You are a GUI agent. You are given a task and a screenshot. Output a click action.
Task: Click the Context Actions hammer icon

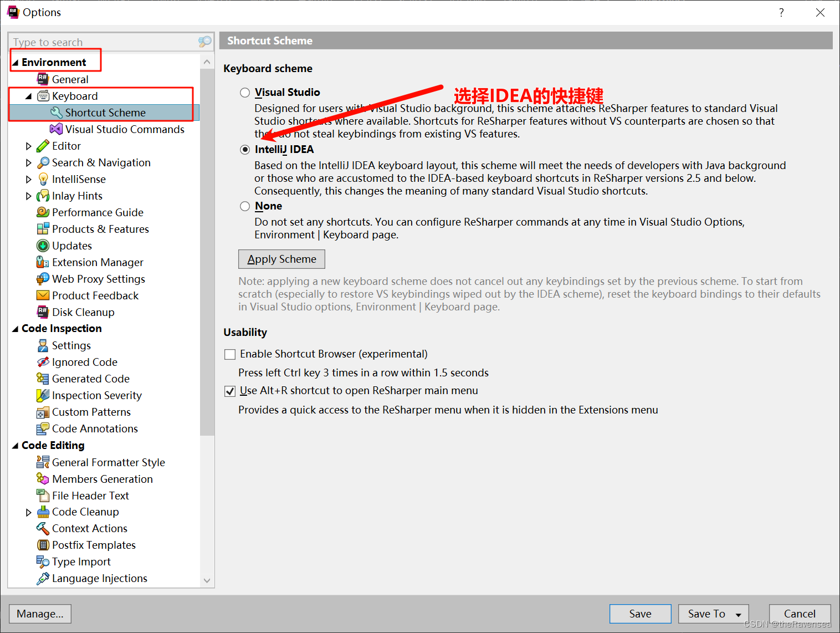point(43,528)
